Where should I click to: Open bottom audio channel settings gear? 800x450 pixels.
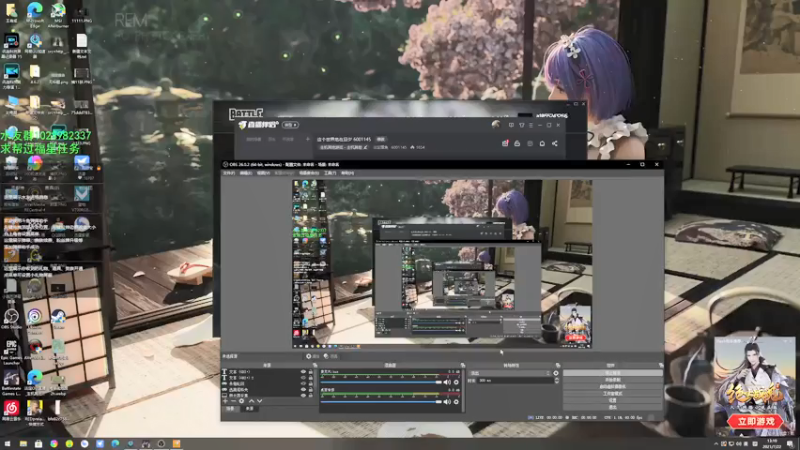(456, 402)
